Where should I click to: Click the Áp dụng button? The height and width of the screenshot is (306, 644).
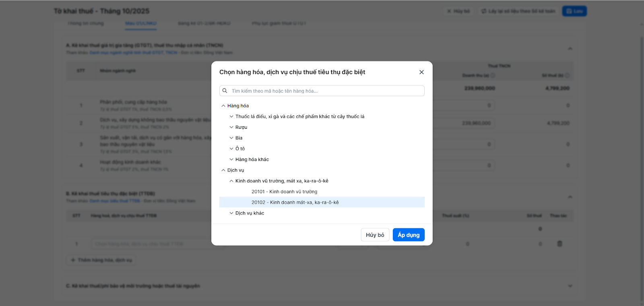pyautogui.click(x=409, y=235)
